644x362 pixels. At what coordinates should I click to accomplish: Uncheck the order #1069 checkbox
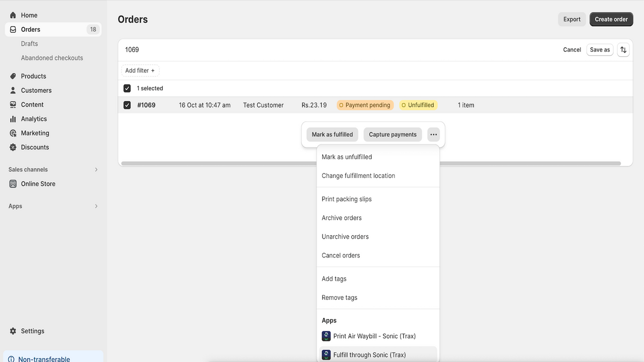(127, 105)
